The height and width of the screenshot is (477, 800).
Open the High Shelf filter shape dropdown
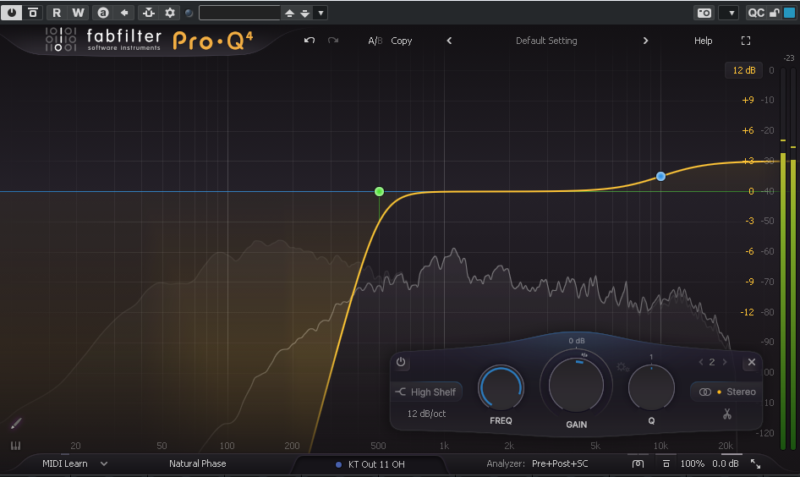(x=426, y=392)
